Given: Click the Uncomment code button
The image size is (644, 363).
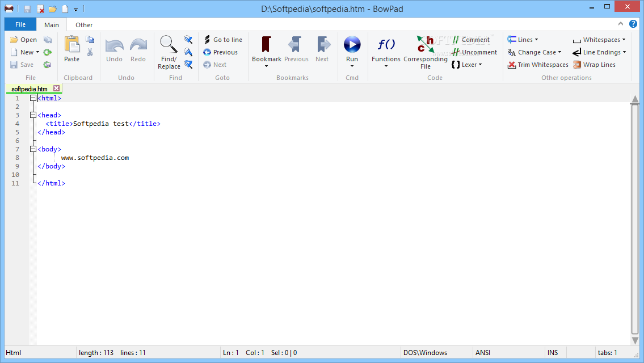Looking at the screenshot, I should [474, 52].
